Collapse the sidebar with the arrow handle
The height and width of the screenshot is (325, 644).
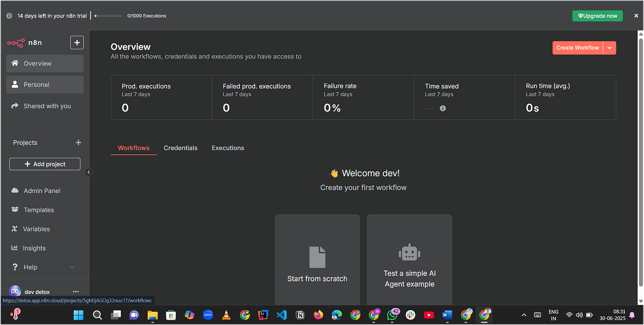point(89,172)
